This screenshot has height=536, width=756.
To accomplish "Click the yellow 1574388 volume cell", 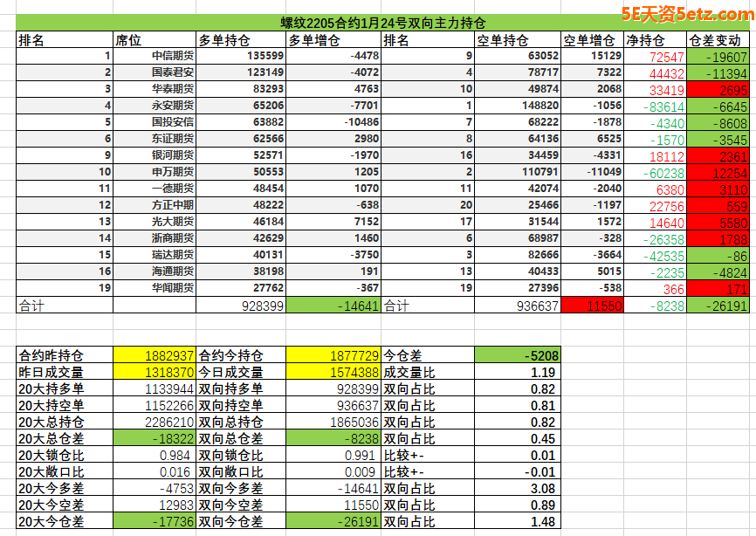I will [333, 373].
